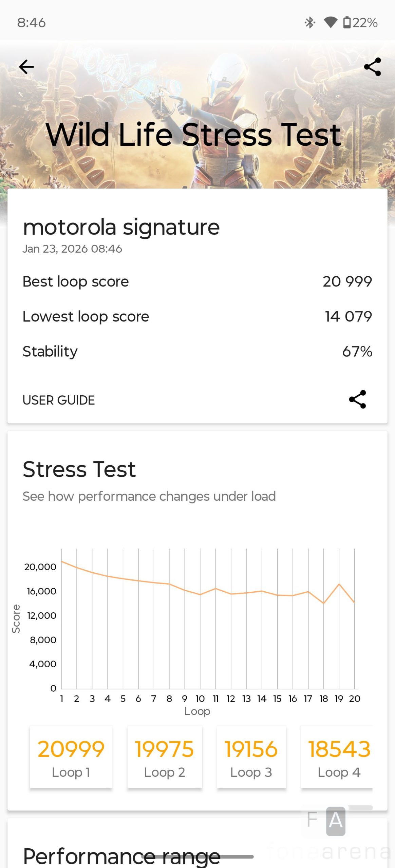Viewport: 395px width, 868px height.
Task: Tap the floating A translate icon
Action: coord(336,821)
